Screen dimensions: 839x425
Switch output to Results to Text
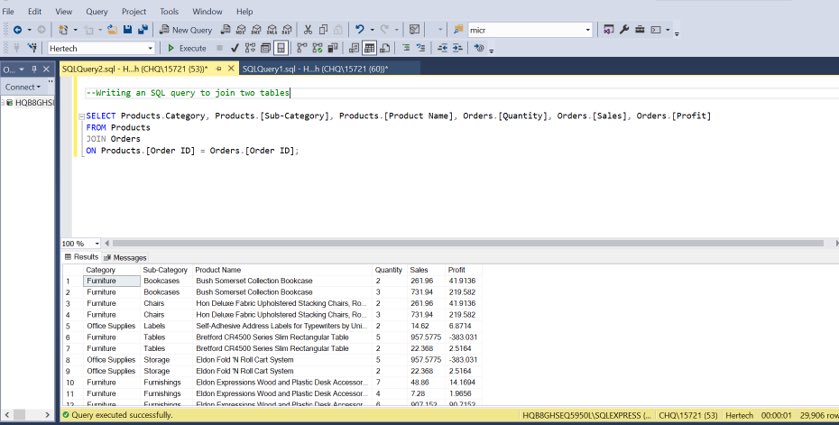coord(354,48)
